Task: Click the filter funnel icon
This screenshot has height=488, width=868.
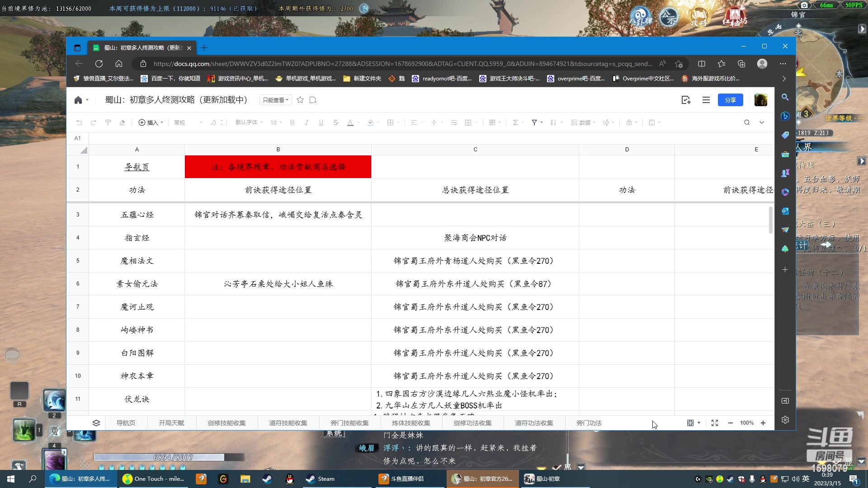Action: coord(535,122)
